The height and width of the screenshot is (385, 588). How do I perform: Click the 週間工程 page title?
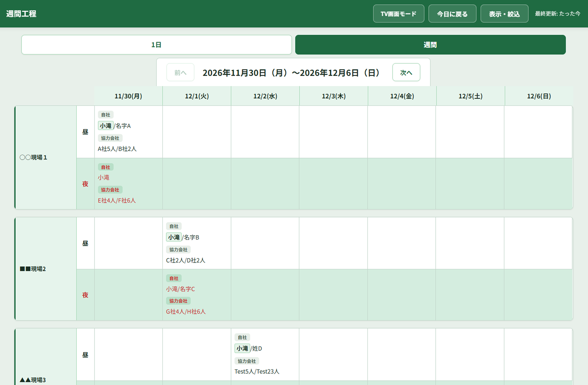tap(21, 14)
